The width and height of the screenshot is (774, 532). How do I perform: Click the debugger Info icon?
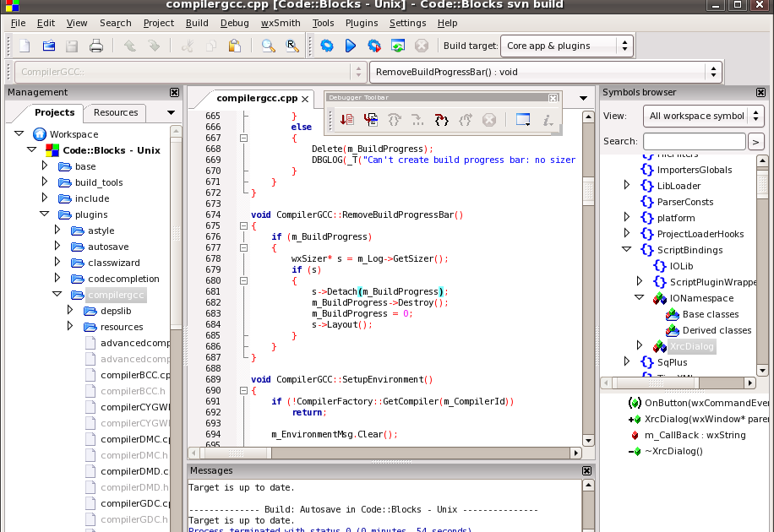548,119
